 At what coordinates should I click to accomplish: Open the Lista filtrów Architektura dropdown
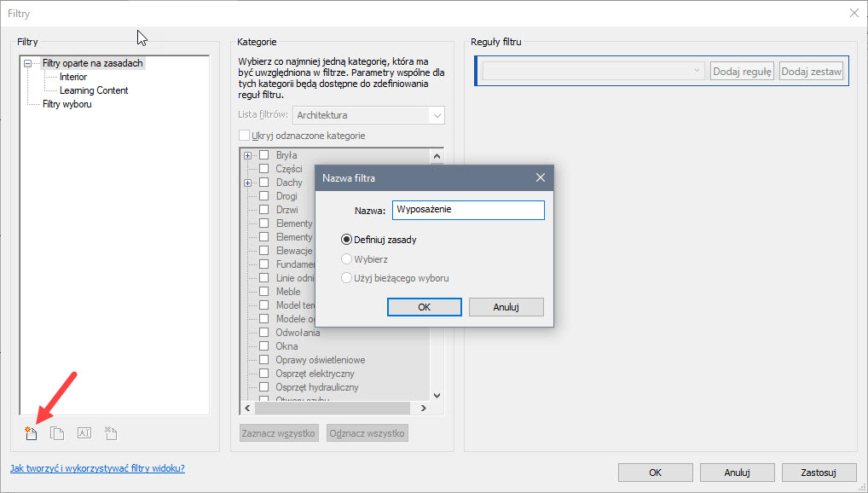368,115
